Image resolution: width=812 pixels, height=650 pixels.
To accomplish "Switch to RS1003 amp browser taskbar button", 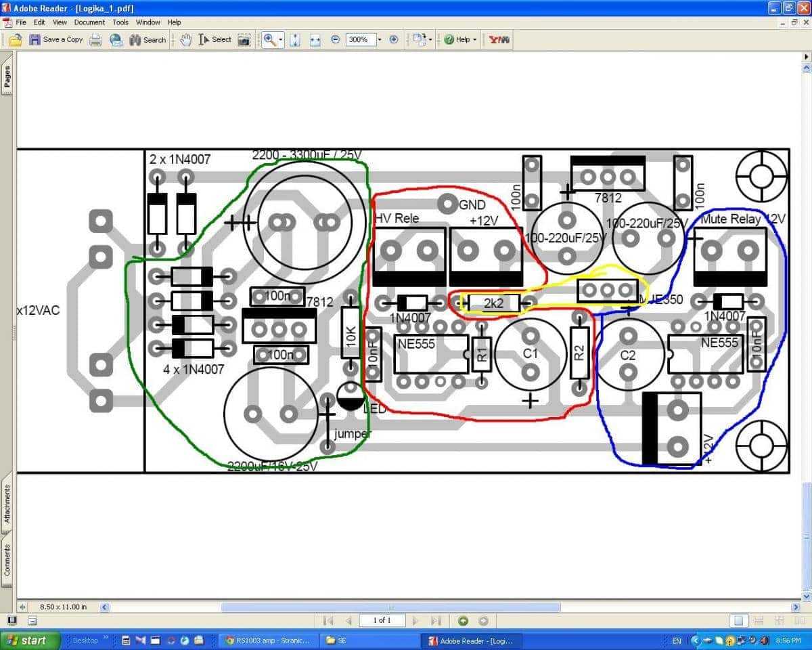I will coord(267,640).
